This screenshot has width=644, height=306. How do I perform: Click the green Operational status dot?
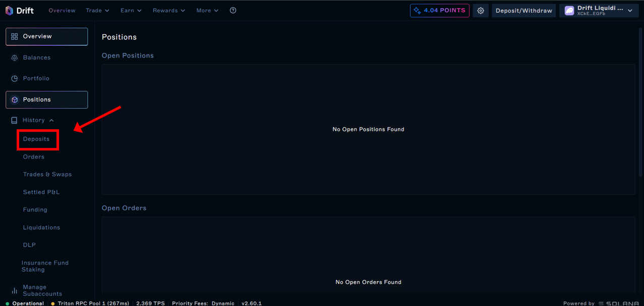(x=7, y=303)
